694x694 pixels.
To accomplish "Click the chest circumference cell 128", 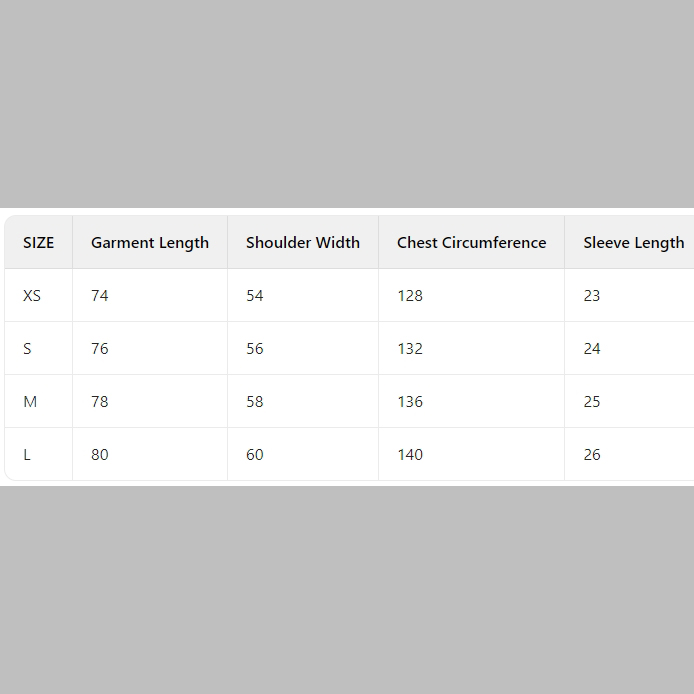I will pos(410,295).
